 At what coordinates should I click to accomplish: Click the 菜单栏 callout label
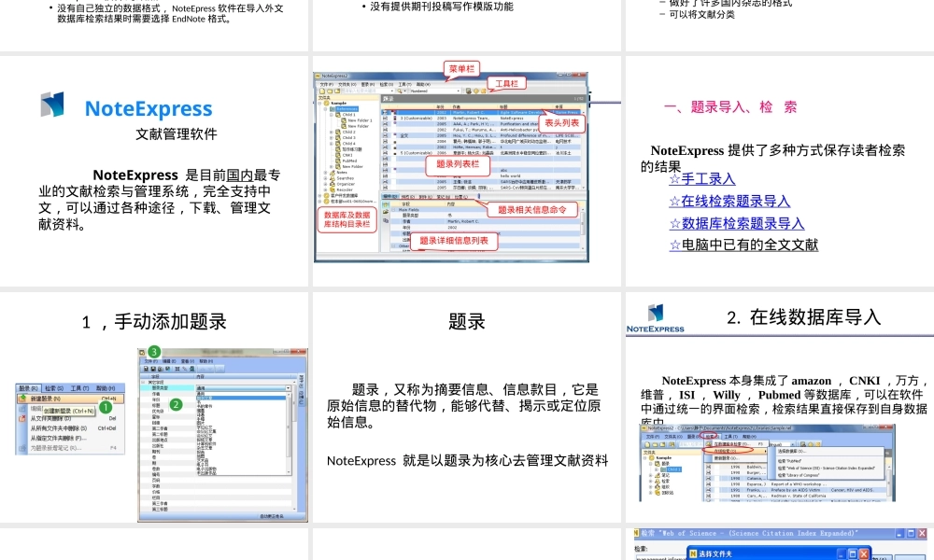461,69
